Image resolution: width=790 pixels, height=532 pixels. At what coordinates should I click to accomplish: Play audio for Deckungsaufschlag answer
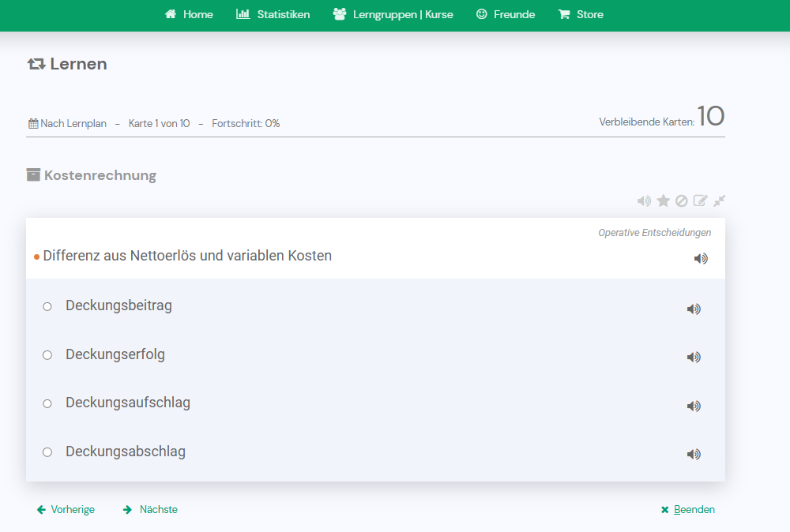pos(694,406)
